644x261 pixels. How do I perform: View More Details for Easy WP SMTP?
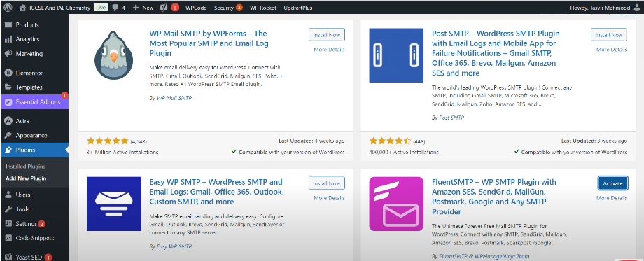point(330,198)
